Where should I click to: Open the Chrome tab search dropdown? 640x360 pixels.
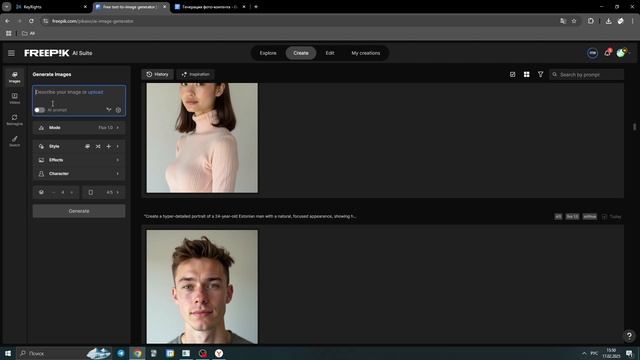(x=7, y=7)
